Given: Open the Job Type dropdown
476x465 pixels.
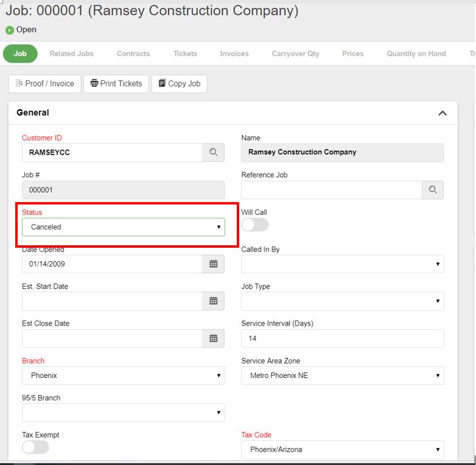Looking at the screenshot, I should click(343, 301).
